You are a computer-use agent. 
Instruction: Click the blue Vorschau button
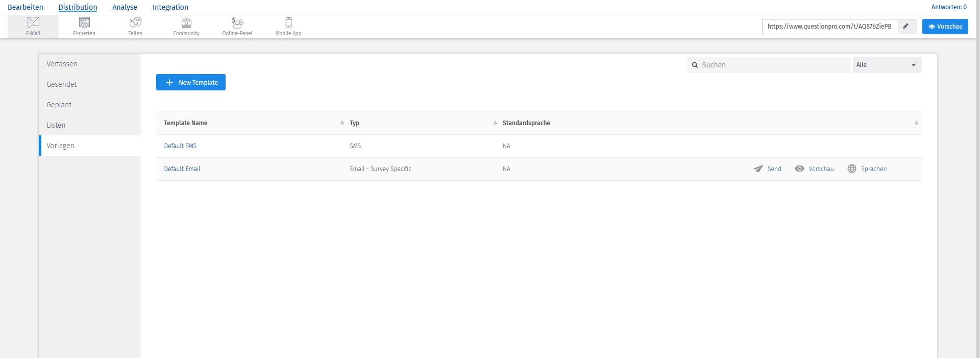[x=945, y=27]
